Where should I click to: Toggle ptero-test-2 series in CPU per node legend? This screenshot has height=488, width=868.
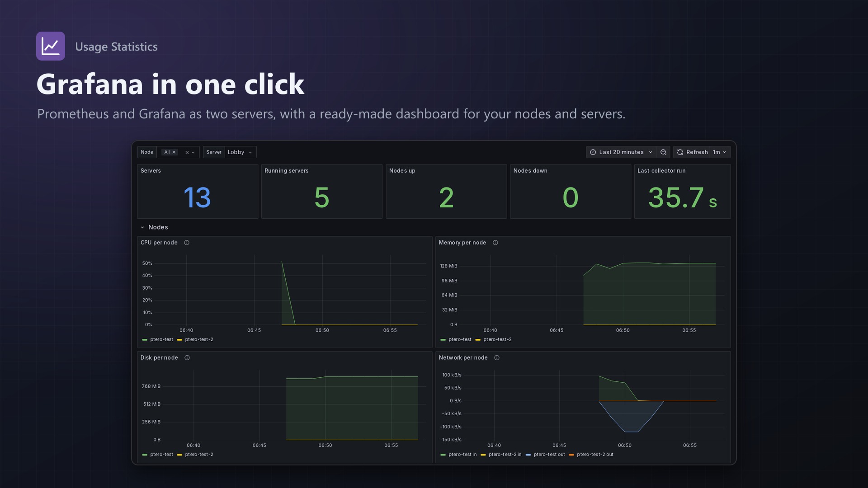click(x=199, y=339)
